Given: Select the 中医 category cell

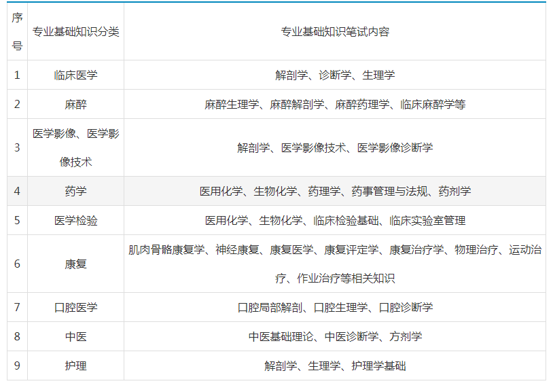Looking at the screenshot, I should pyautogui.click(x=75, y=336).
